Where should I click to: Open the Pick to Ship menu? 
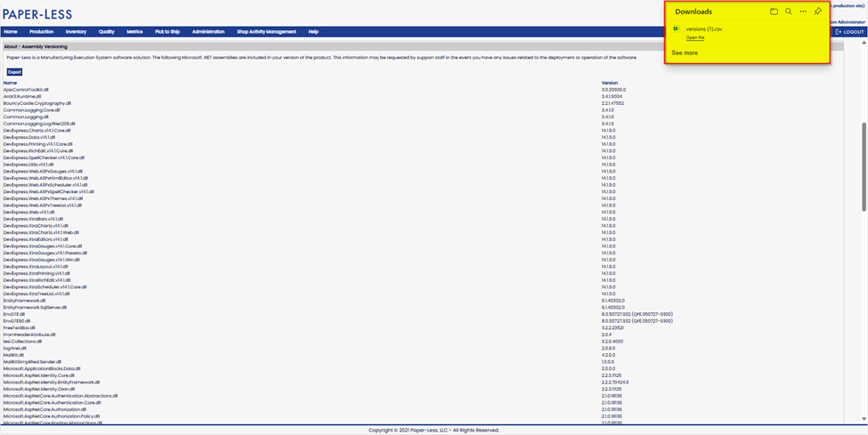pyautogui.click(x=167, y=32)
